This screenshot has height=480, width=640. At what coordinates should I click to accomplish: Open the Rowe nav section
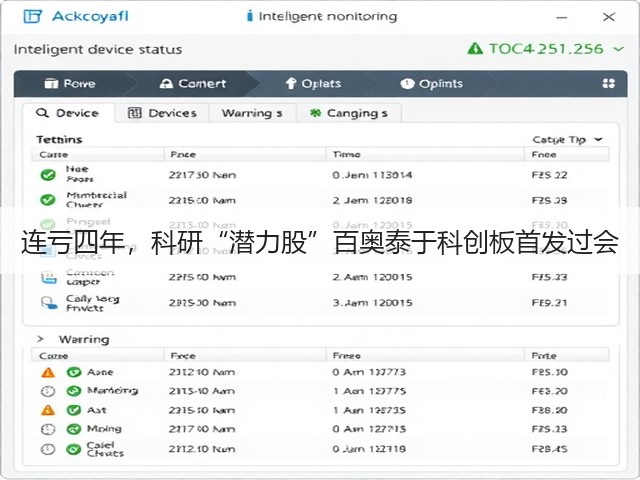[x=70, y=84]
